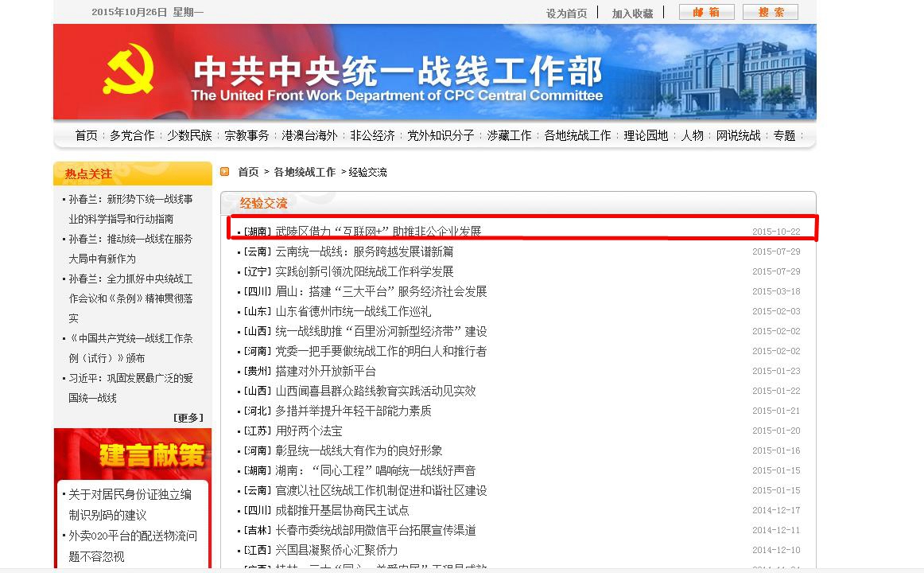Click [更多] under 热点关注 panel
This screenshot has height=573, width=924.
pos(188,417)
